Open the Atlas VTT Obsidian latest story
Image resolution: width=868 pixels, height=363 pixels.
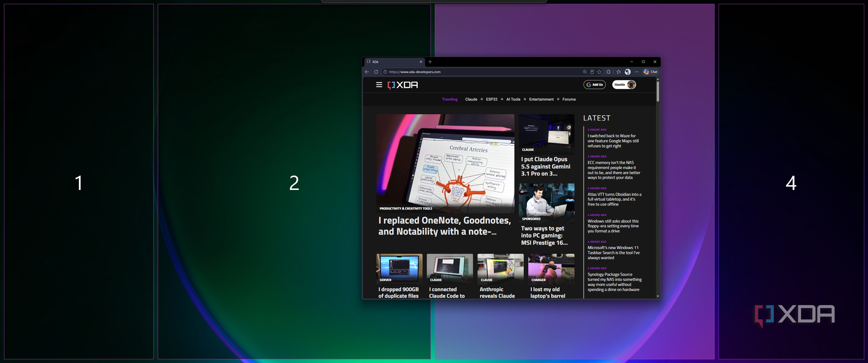coord(614,199)
